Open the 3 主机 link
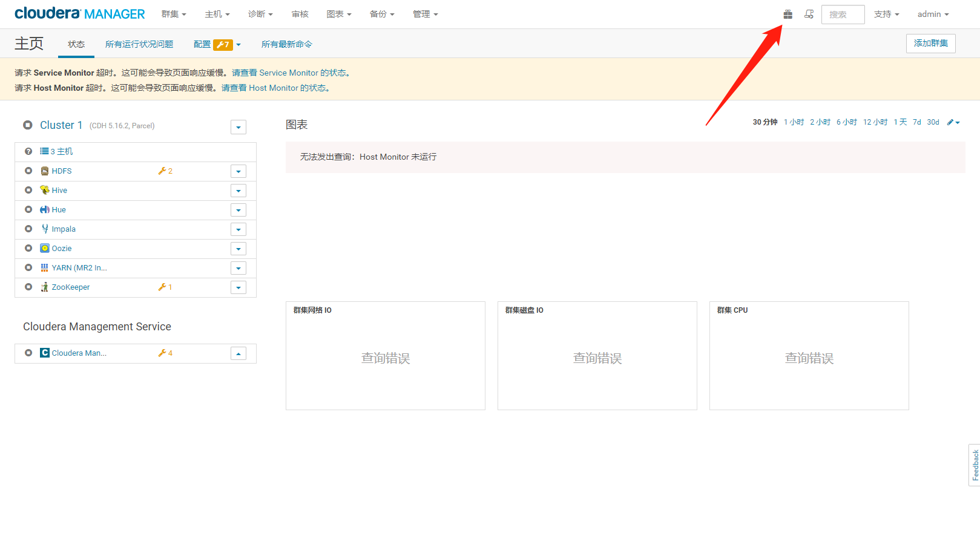The width and height of the screenshot is (980, 533). (x=62, y=151)
